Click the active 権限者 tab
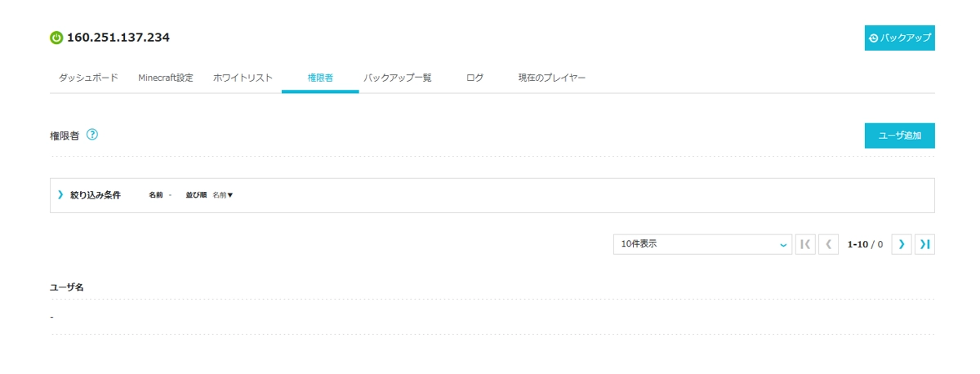980x374 pixels. 320,78
